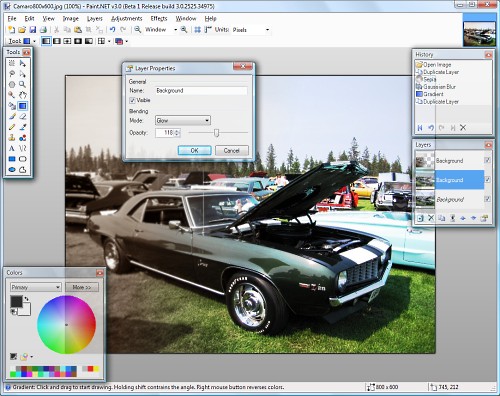
Task: Select the Text tool
Action: [x=12, y=148]
